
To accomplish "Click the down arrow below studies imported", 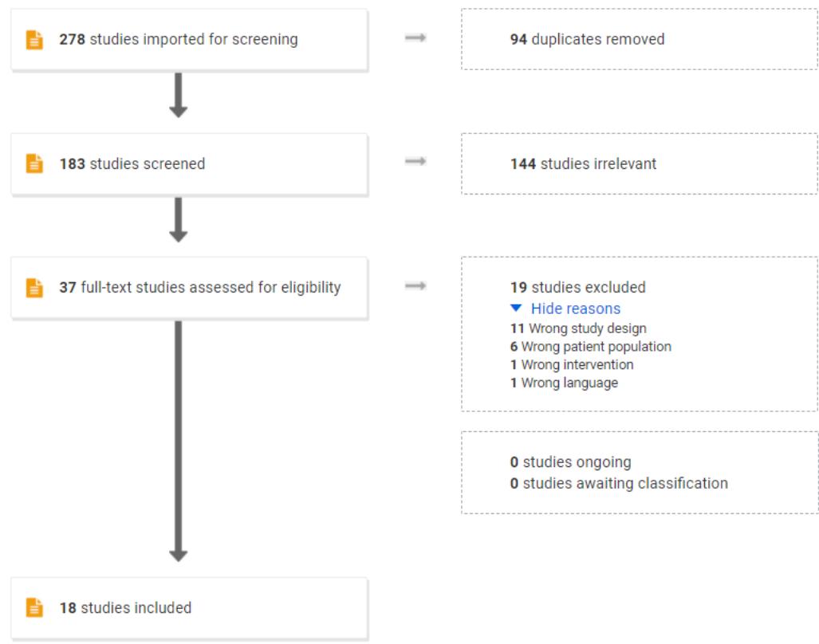I will [x=179, y=95].
